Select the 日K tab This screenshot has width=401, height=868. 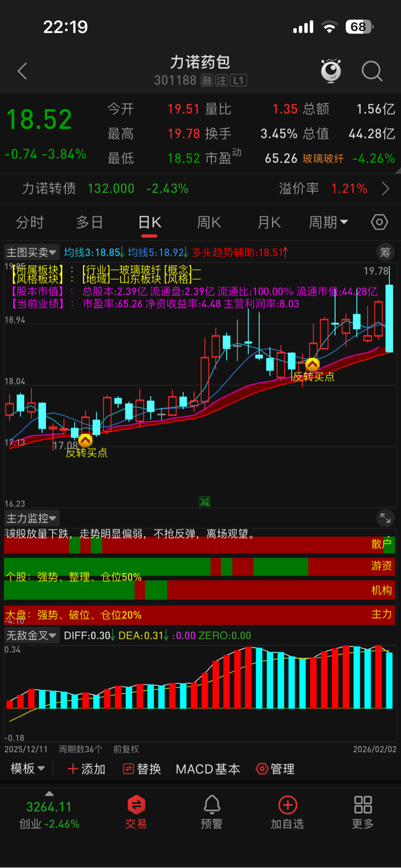[x=149, y=222]
